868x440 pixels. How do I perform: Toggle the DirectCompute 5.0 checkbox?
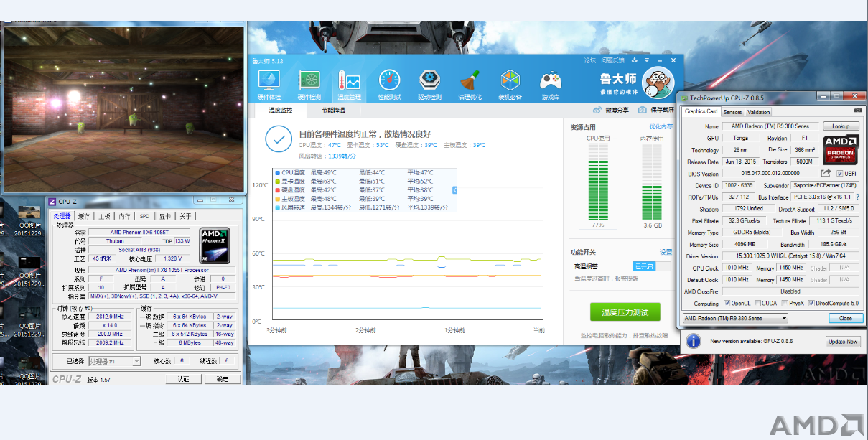coord(811,303)
